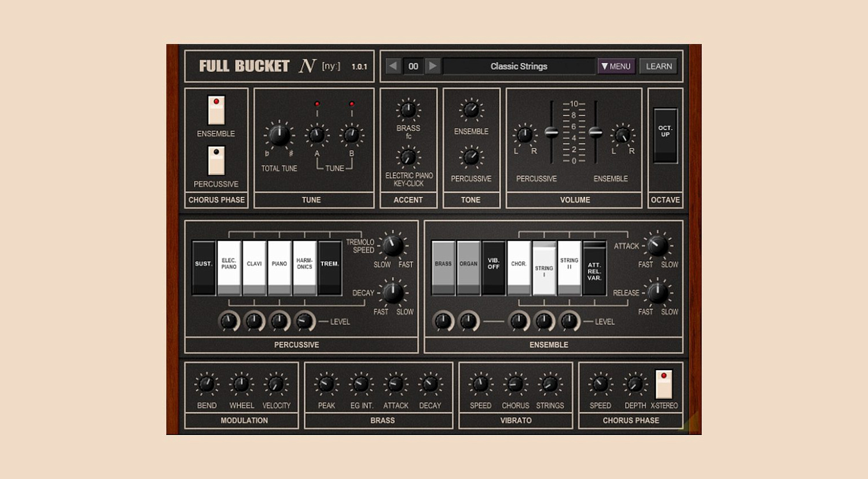Click the Percussive tone knob
Viewport: 868px width, 479px height.
click(471, 157)
